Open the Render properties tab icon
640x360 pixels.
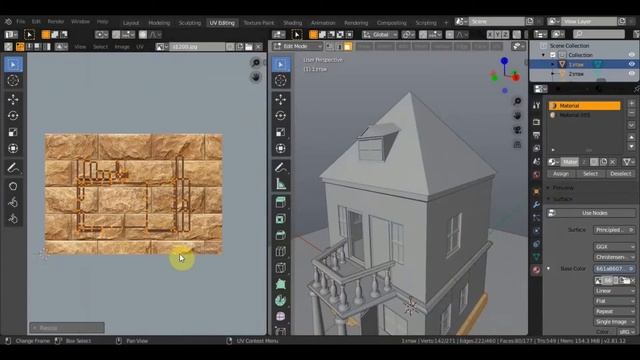point(536,122)
